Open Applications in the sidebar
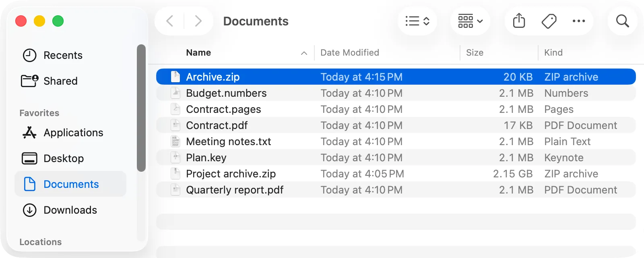 (x=70, y=133)
